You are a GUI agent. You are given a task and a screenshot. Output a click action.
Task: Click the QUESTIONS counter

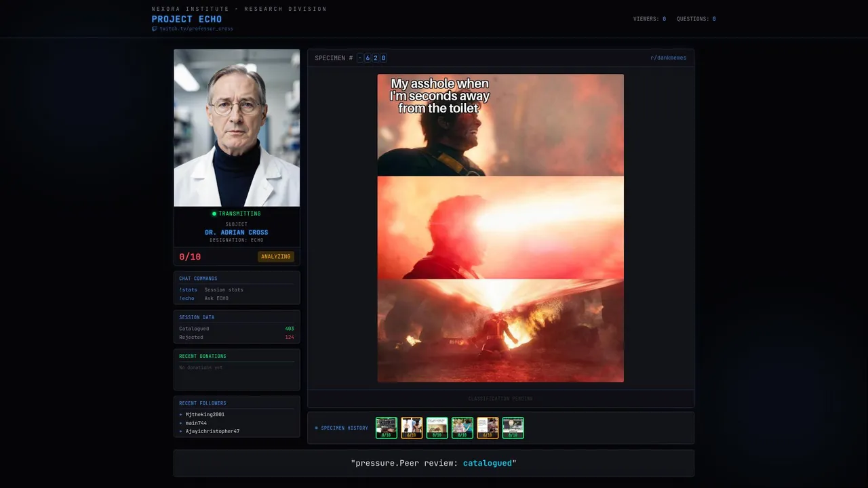[696, 19]
